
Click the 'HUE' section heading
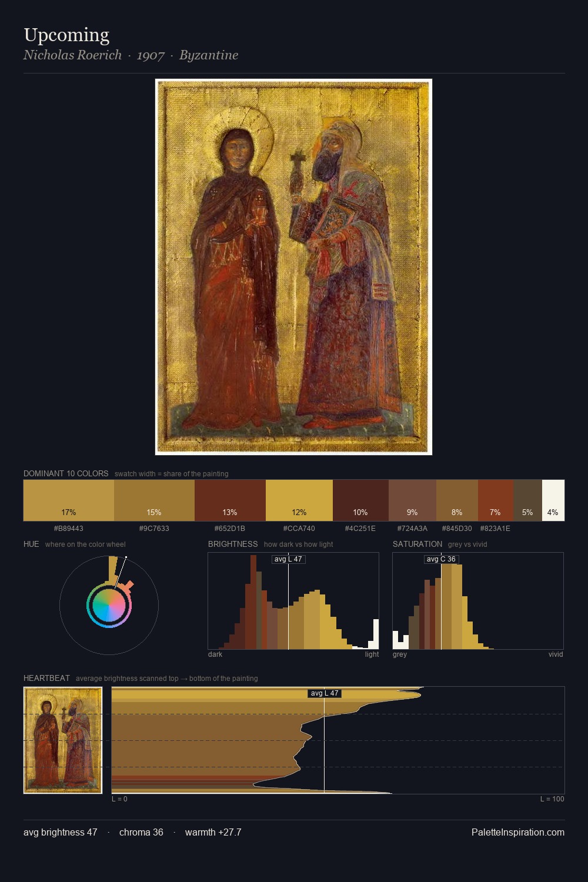[x=31, y=544]
